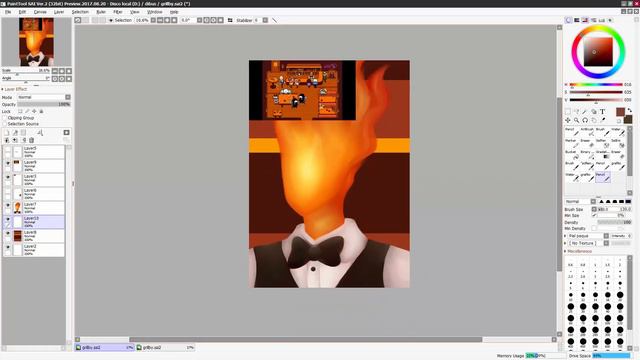
Task: Hide Layer8 using its eye icon
Action: pyautogui.click(x=8, y=233)
